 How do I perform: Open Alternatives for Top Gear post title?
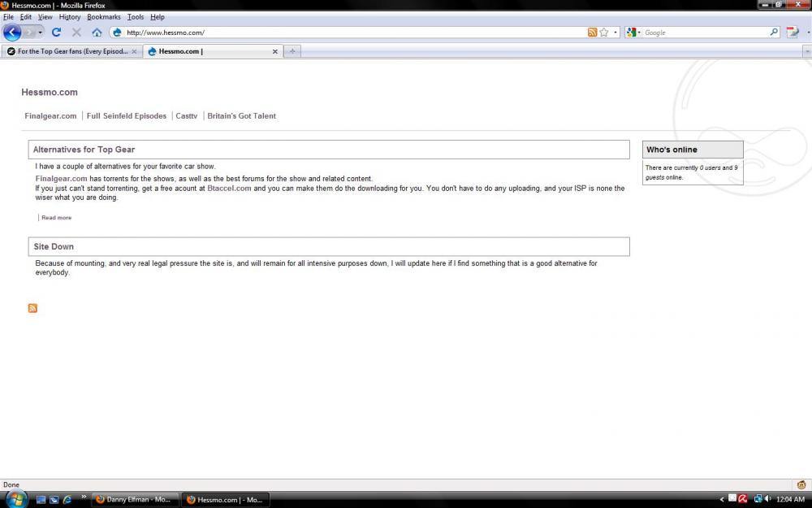pyautogui.click(x=84, y=150)
